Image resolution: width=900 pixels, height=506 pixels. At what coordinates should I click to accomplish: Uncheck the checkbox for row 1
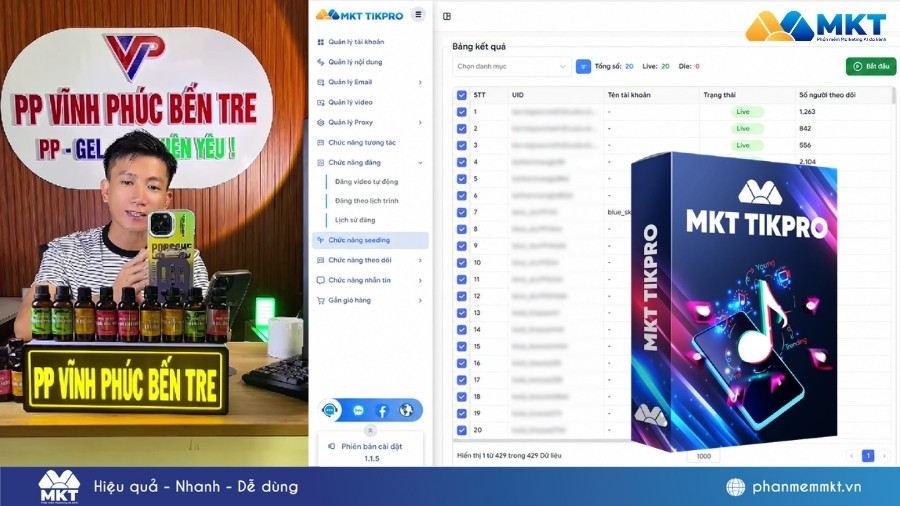point(461,112)
